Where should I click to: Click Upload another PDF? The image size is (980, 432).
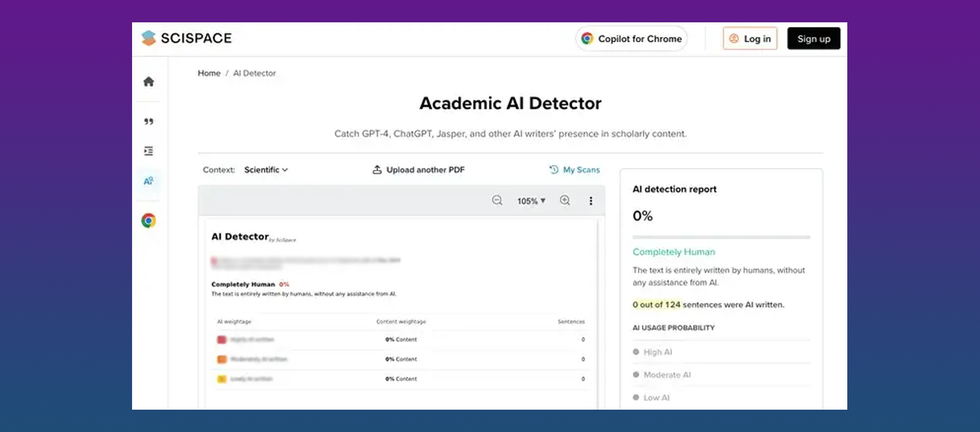click(419, 170)
